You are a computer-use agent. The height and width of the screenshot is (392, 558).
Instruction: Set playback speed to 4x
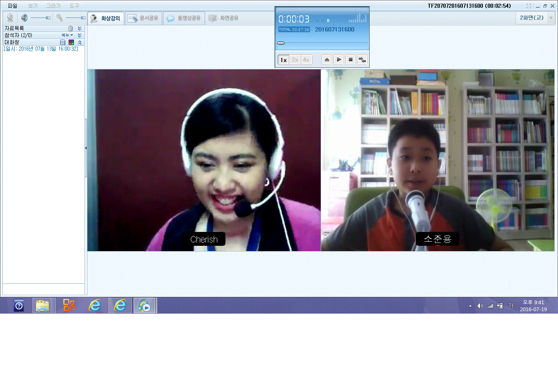tap(306, 60)
